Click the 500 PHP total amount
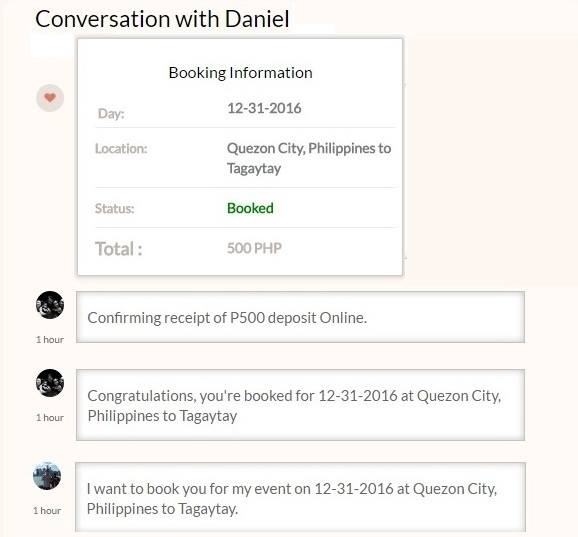The width and height of the screenshot is (578, 537). click(x=254, y=248)
